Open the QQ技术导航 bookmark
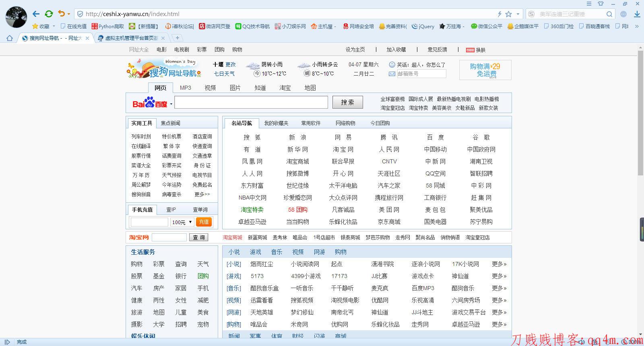This screenshot has width=644, height=346. tap(252, 26)
